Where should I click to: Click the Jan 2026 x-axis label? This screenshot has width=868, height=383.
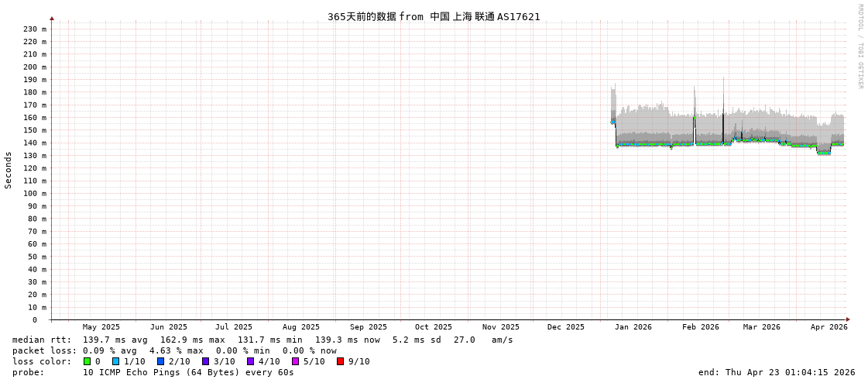(633, 327)
